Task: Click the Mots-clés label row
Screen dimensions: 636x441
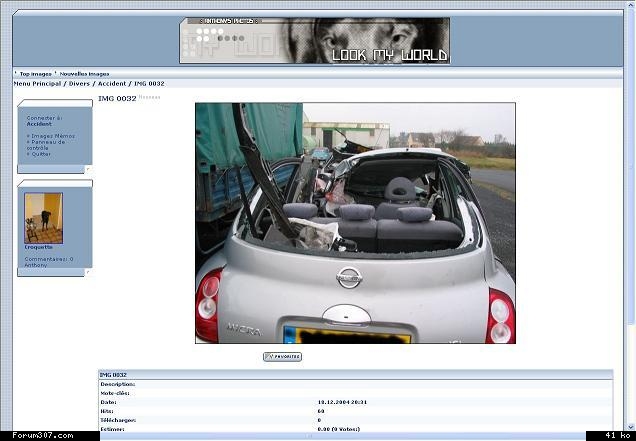Action: (x=356, y=393)
